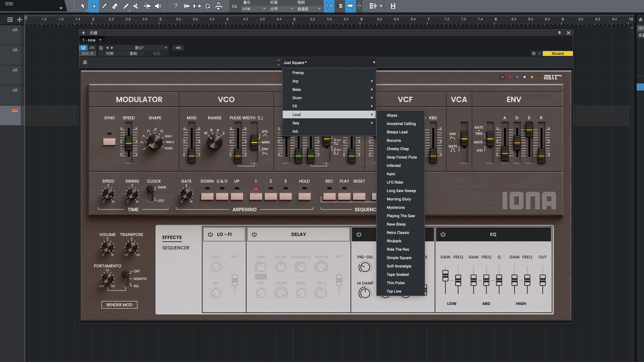The width and height of the screenshot is (644, 362).
Task: Toggle the LO-FI effect power
Action: pos(210,234)
